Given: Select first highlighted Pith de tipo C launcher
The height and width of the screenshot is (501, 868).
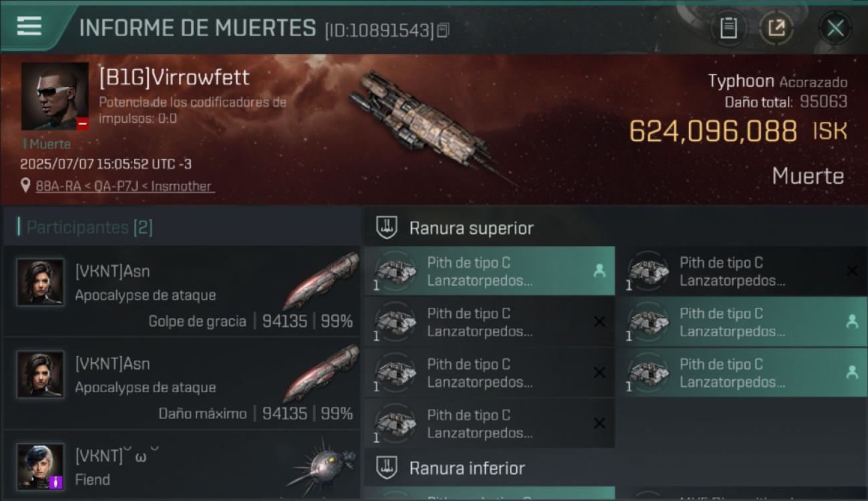Looking at the screenshot, I should pos(489,271).
